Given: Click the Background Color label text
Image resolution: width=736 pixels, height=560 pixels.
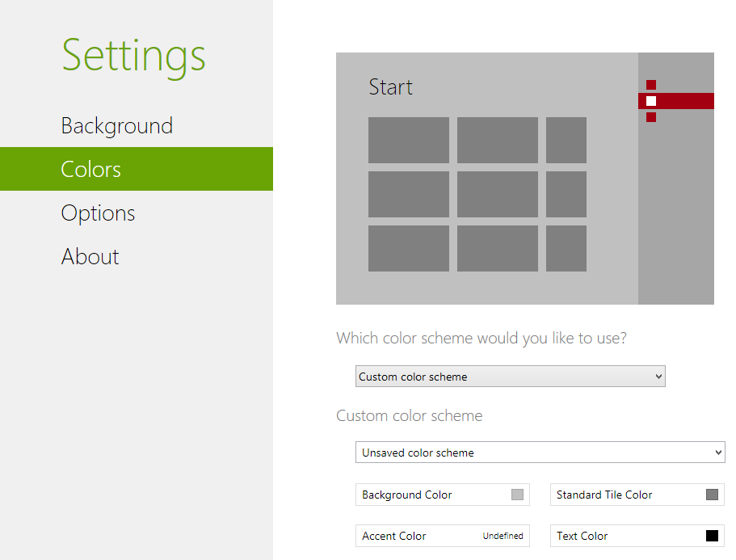Looking at the screenshot, I should point(407,494).
